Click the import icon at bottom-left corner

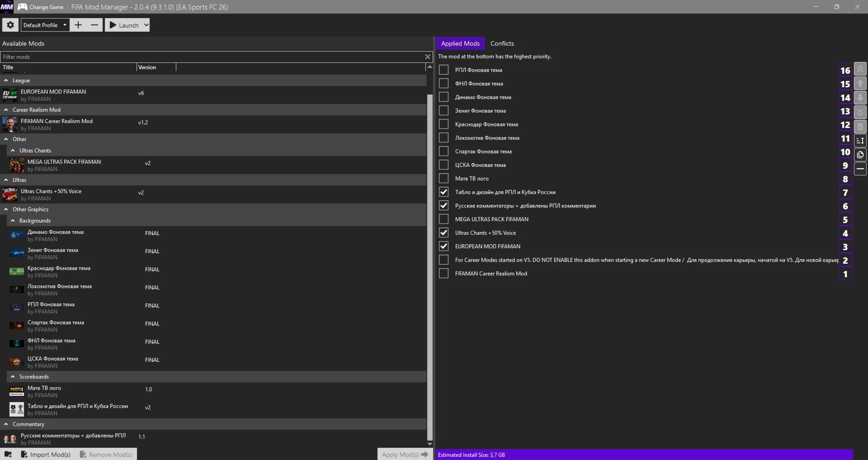click(8, 454)
